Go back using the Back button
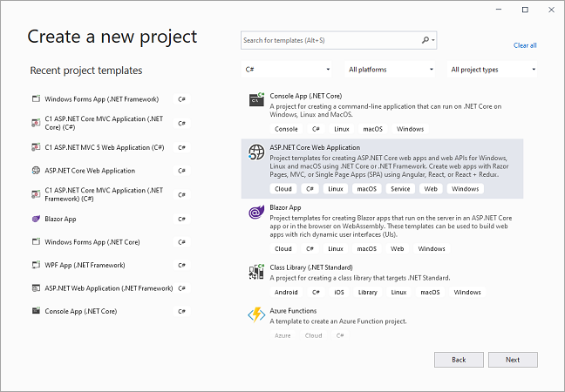The image size is (565, 392). coord(458,359)
